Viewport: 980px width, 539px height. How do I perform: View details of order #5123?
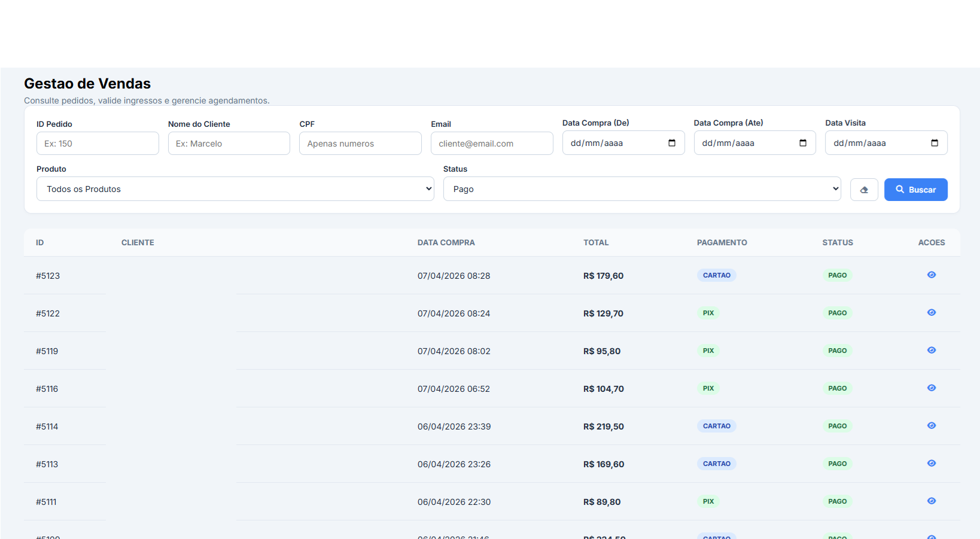click(931, 275)
